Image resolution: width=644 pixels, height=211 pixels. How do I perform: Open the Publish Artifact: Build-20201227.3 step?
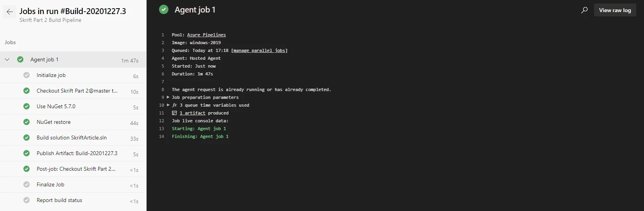(73, 153)
